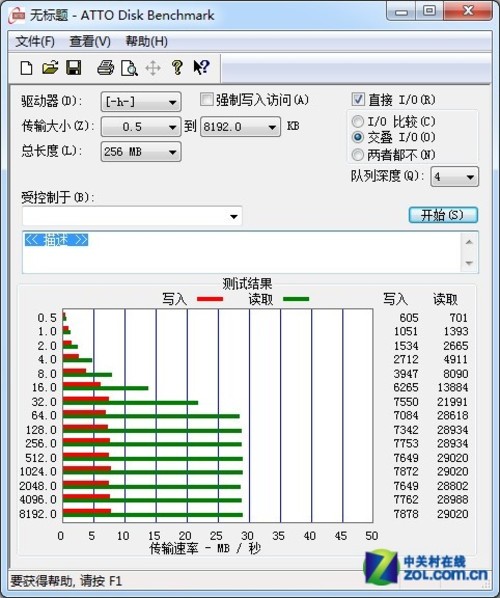Print results with the printer icon
500x598 pixels.
point(105,68)
